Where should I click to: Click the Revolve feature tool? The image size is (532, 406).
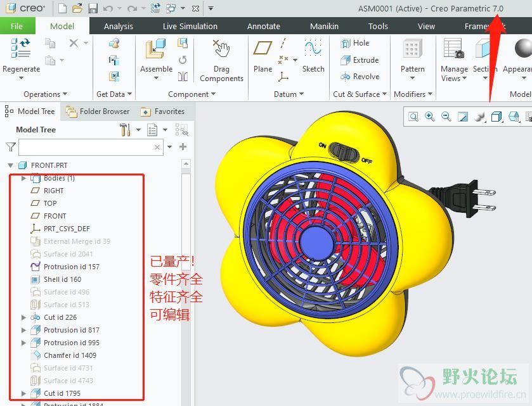tap(360, 77)
